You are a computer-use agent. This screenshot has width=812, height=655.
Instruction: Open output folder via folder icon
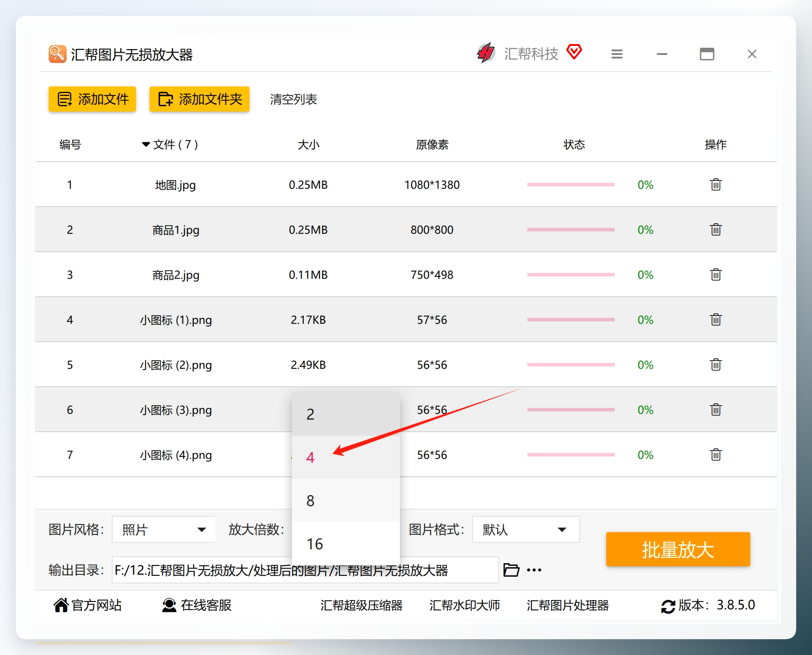pyautogui.click(x=511, y=570)
